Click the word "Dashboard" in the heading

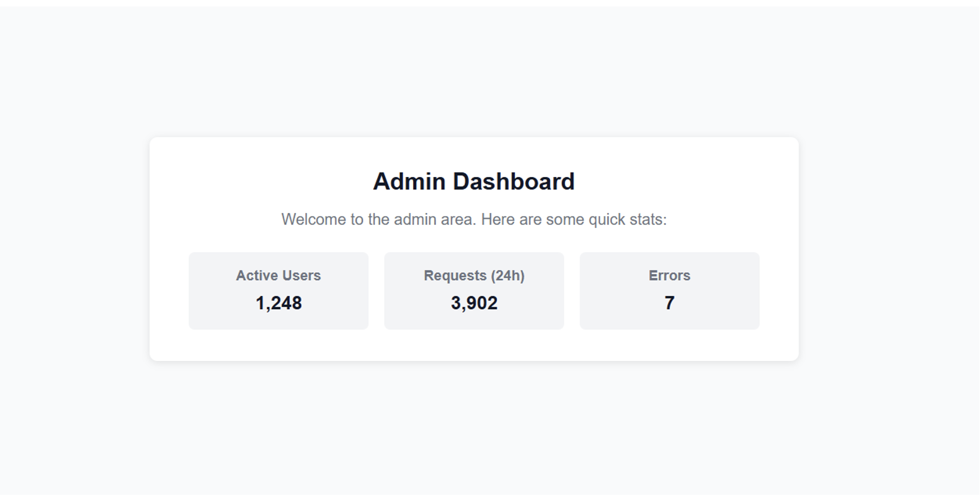click(x=514, y=182)
